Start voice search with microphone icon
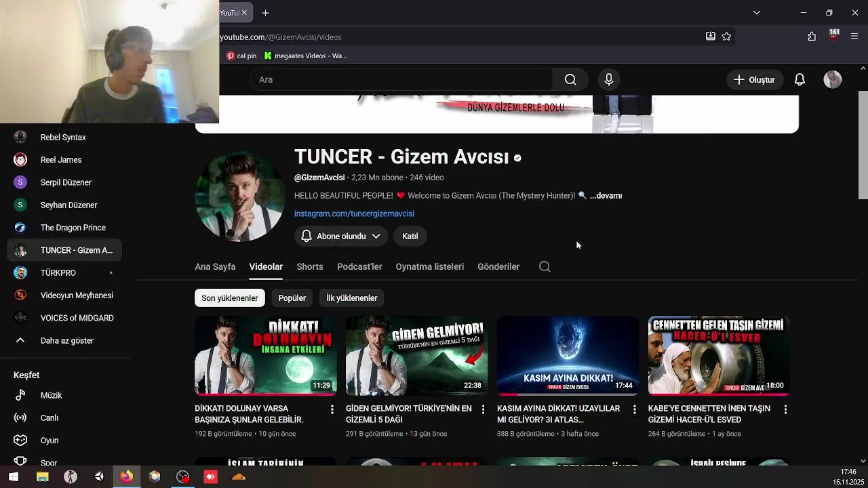Viewport: 868px width, 488px height. 609,80
